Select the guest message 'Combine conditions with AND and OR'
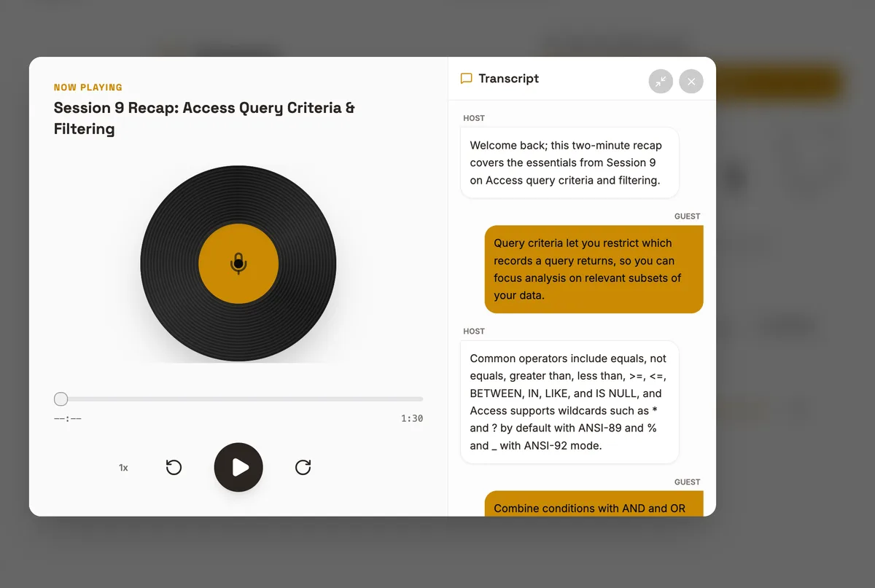 click(x=594, y=504)
